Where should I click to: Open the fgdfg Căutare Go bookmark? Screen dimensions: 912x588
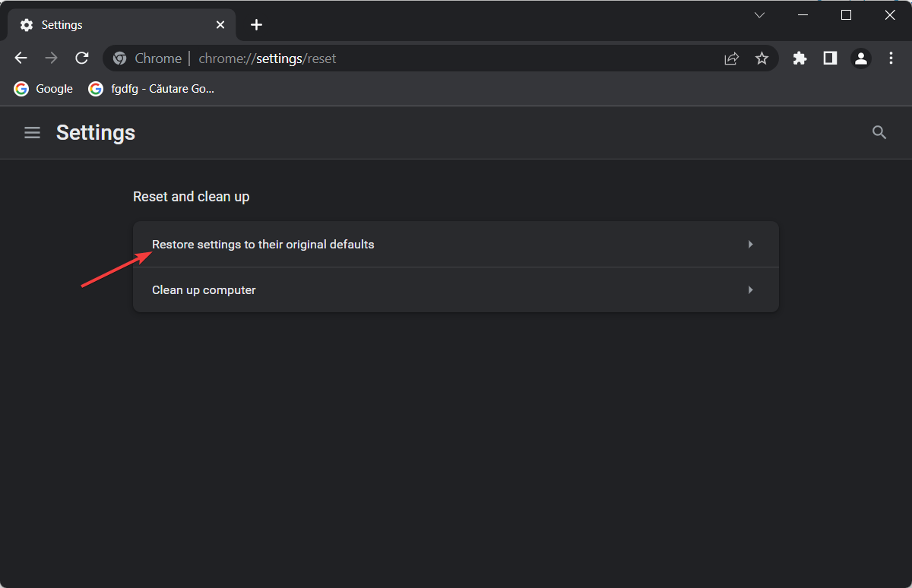tap(151, 88)
